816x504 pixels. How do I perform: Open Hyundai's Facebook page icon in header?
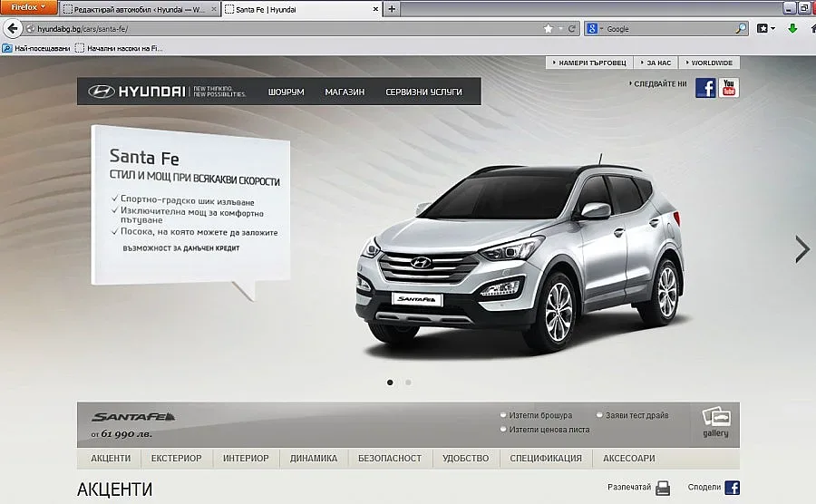pyautogui.click(x=705, y=87)
